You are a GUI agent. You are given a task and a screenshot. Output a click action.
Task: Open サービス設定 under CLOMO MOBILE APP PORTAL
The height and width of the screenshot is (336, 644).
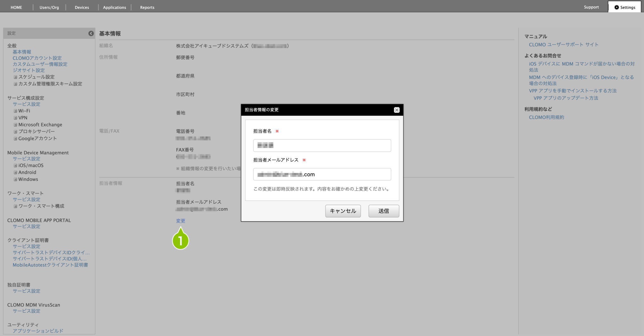tap(26, 226)
